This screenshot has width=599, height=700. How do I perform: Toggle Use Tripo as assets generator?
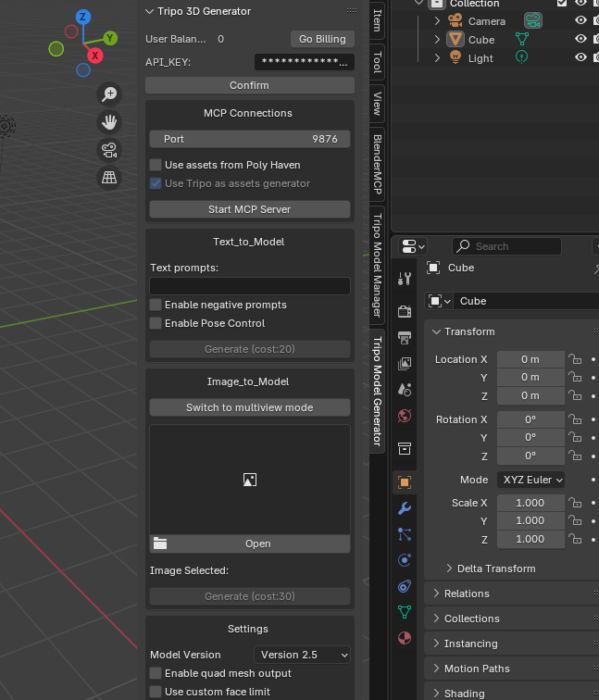(x=156, y=183)
